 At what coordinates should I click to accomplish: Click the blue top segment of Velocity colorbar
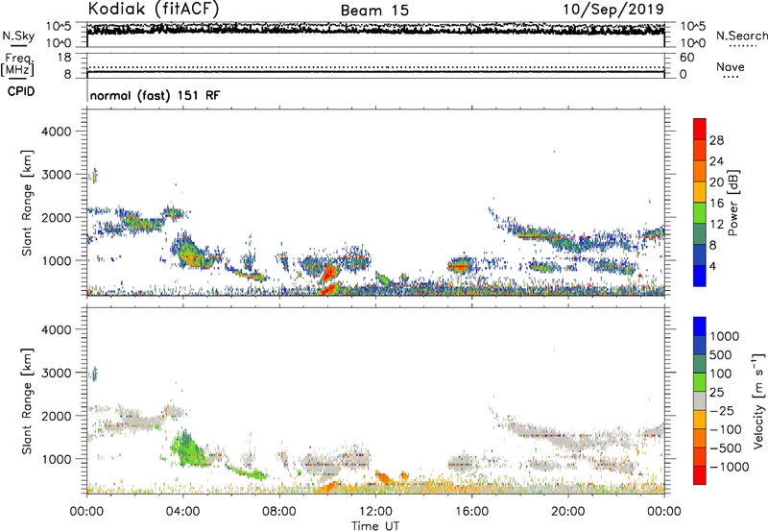(x=700, y=326)
